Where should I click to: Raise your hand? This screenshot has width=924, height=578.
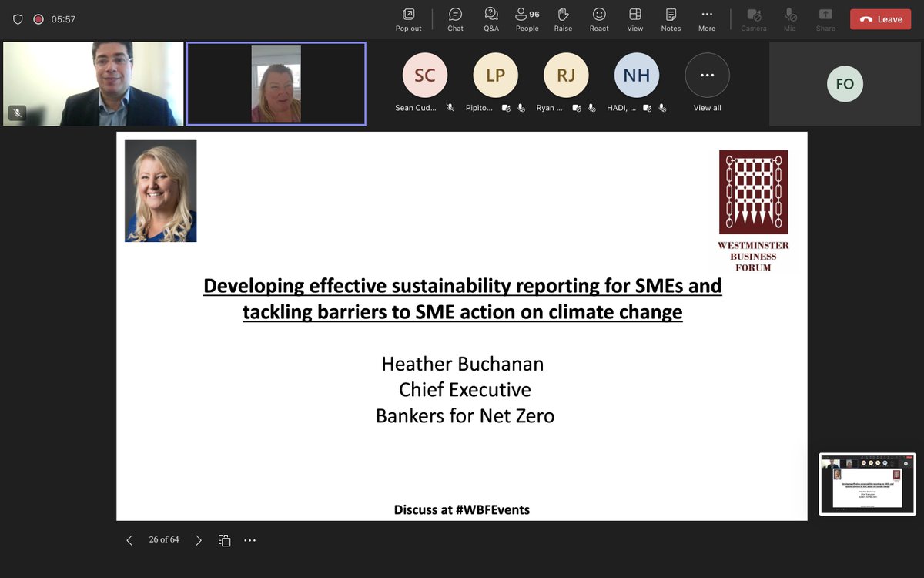563,18
